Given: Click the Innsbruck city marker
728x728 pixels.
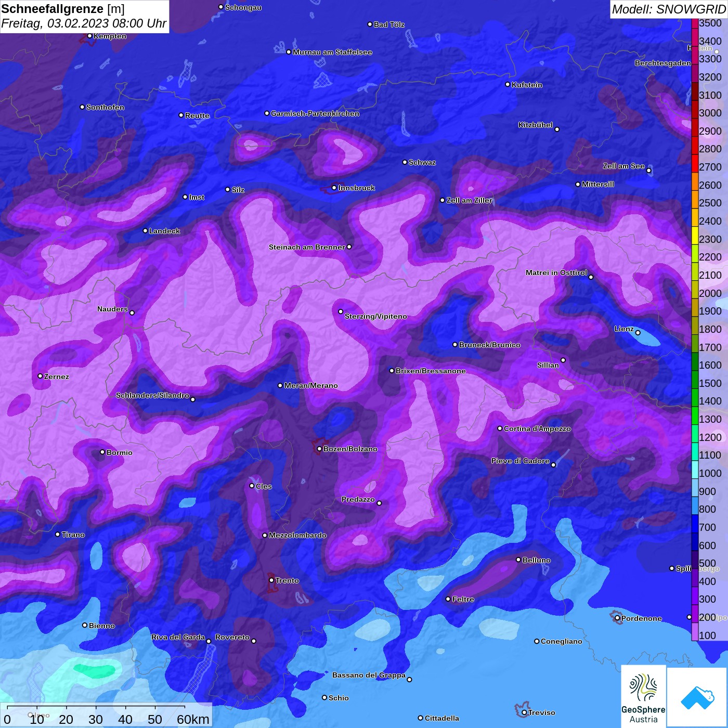Looking at the screenshot, I should [x=334, y=188].
